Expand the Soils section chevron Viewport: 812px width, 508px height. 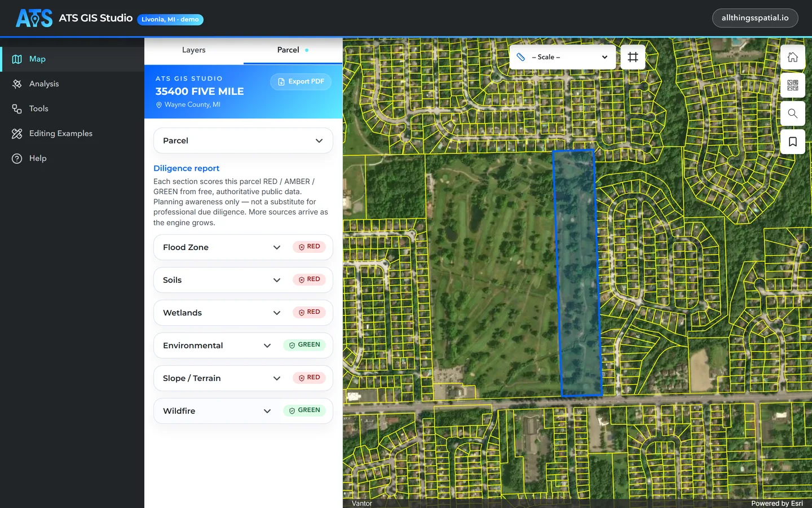click(x=277, y=280)
